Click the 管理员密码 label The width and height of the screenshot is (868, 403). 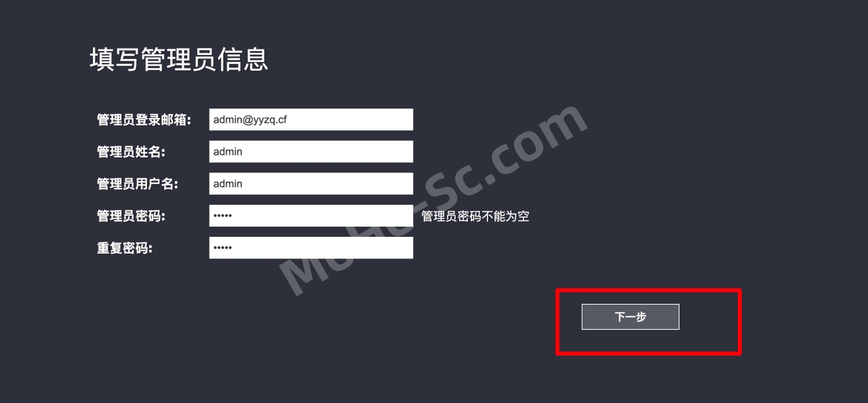click(131, 216)
